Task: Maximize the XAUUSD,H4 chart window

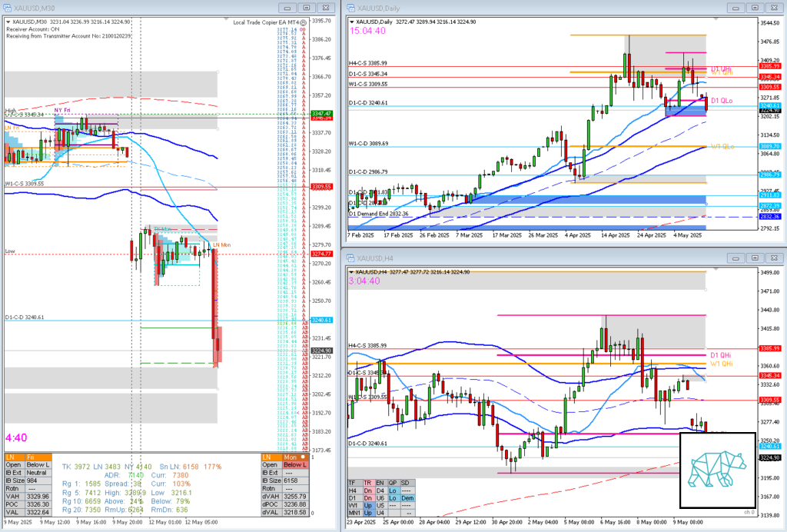Action: point(755,258)
